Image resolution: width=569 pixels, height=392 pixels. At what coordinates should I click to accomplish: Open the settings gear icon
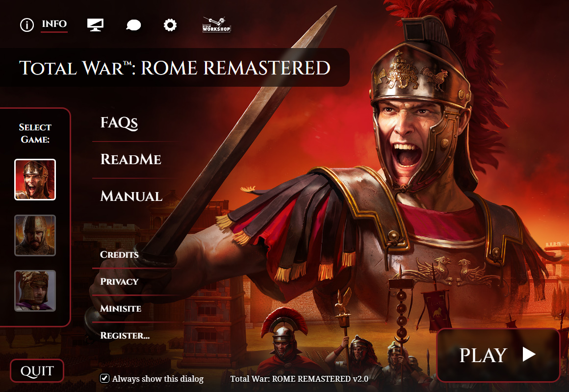click(x=170, y=25)
